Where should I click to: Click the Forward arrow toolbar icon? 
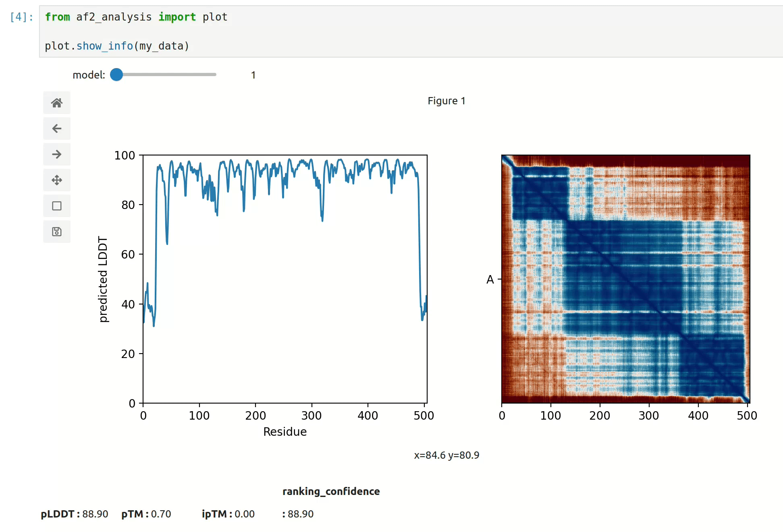[x=57, y=154]
